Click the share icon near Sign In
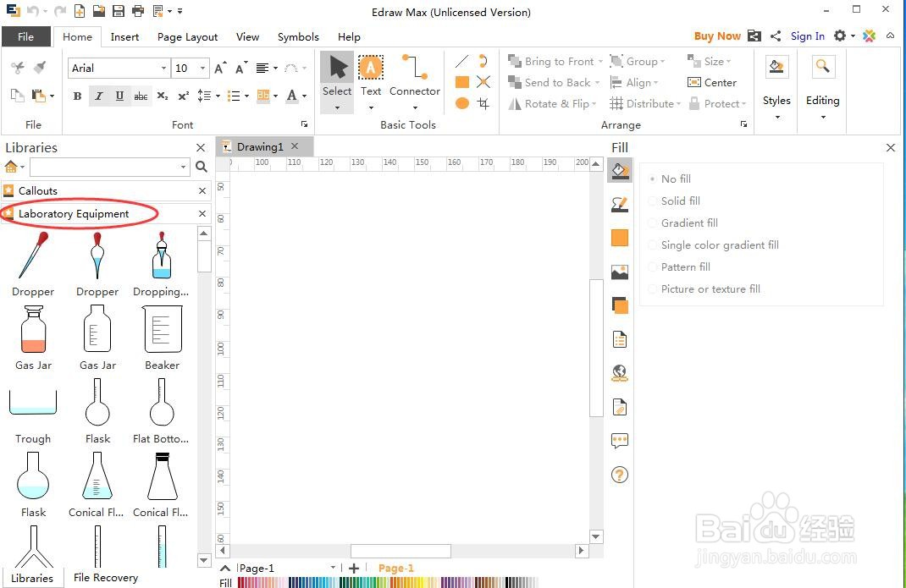 776,36
